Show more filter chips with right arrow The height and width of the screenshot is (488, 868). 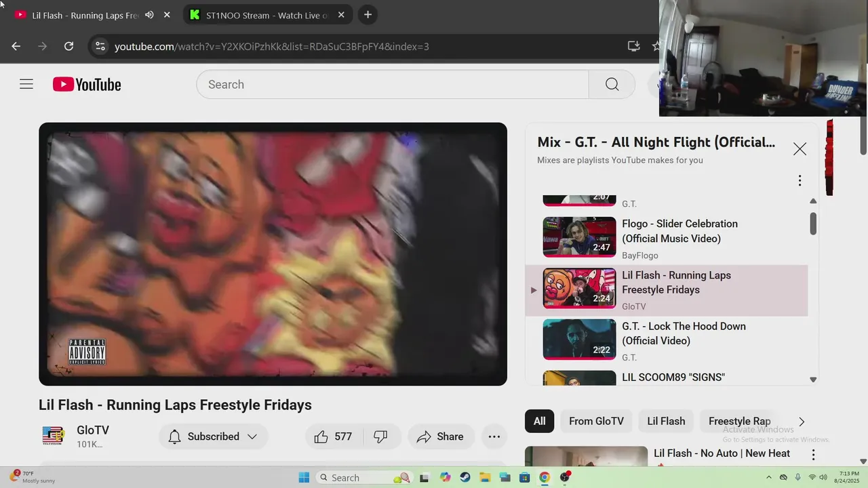coord(802,422)
